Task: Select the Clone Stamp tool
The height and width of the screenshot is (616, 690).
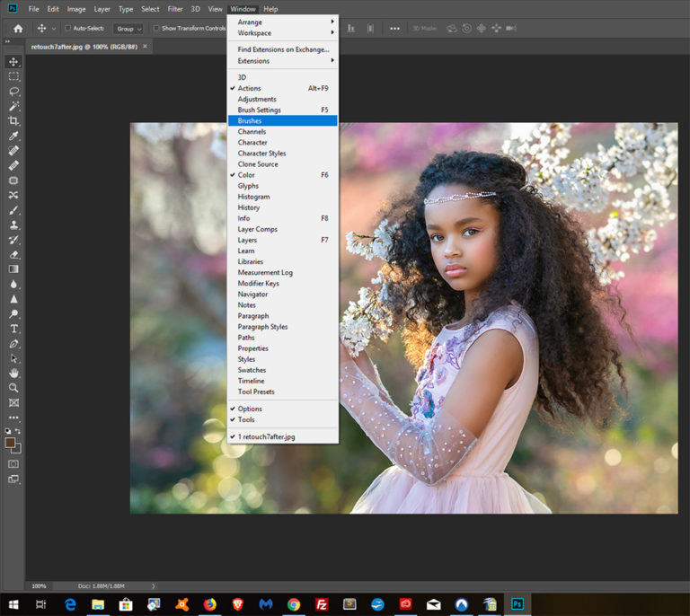Action: 13,225
